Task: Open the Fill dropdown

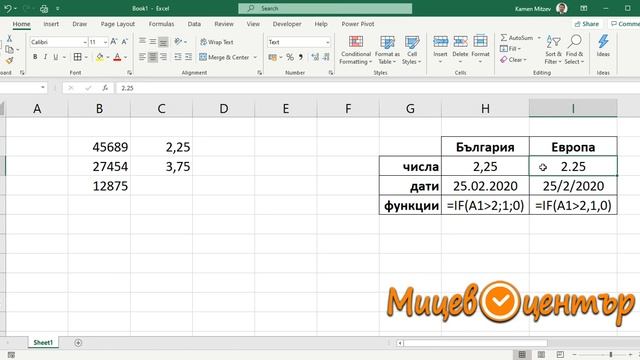Action: click(x=510, y=49)
